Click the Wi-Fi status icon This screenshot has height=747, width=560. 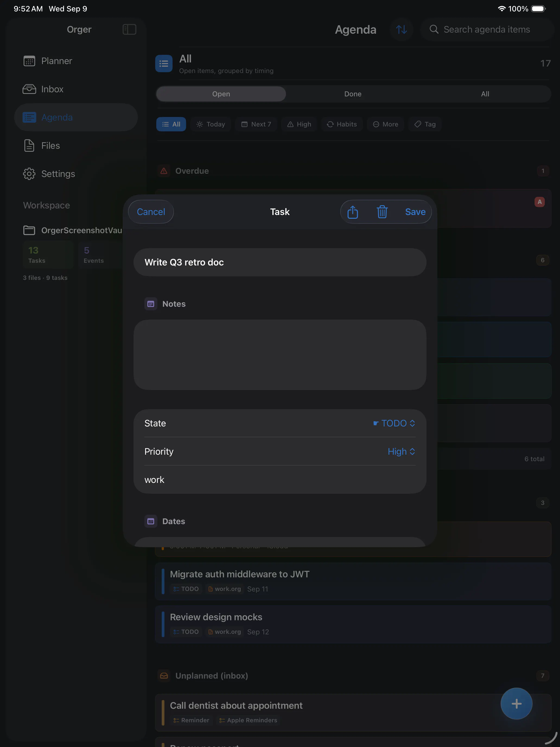(502, 9)
